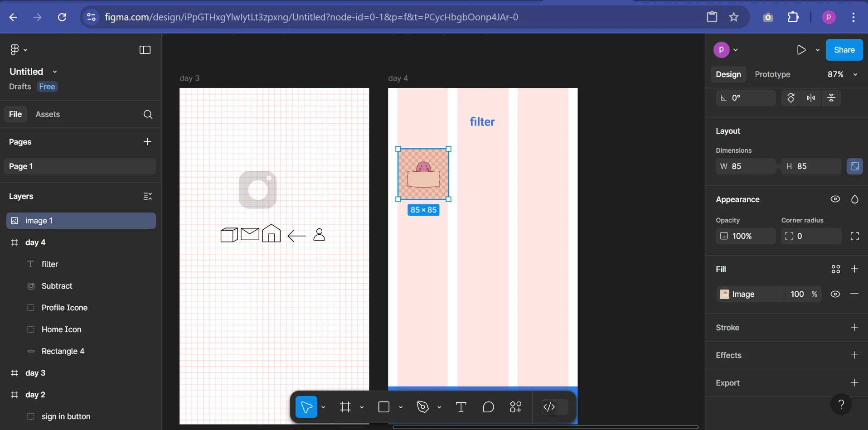Reload the page in browser
The height and width of the screenshot is (430, 868).
coord(62,17)
